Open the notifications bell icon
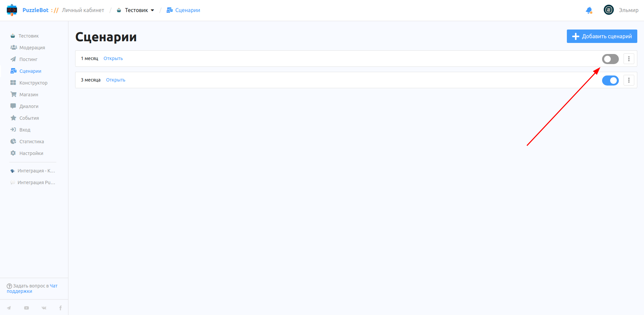Screen dimensions: 644x315 [589, 10]
